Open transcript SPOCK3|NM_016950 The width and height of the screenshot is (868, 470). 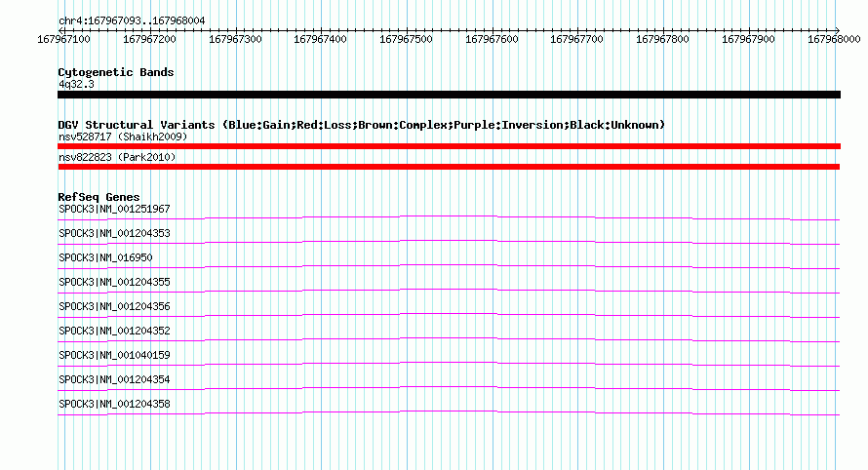point(105,257)
